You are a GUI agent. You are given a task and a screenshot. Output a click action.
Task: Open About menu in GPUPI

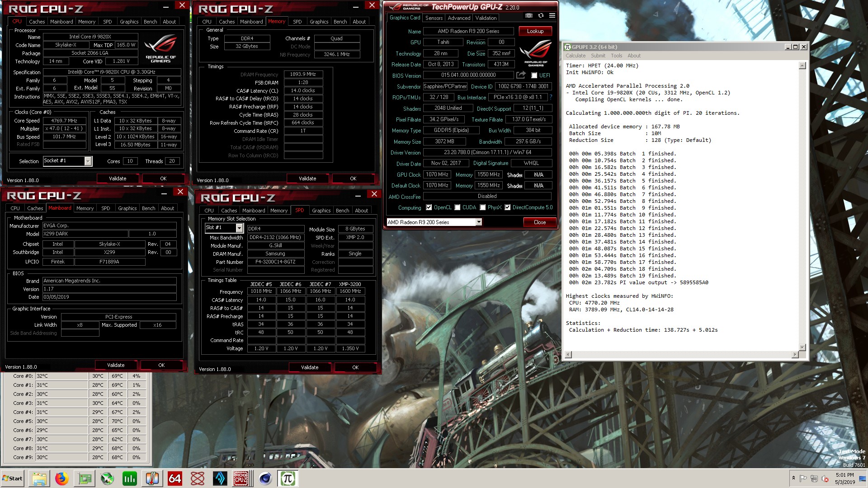(634, 56)
